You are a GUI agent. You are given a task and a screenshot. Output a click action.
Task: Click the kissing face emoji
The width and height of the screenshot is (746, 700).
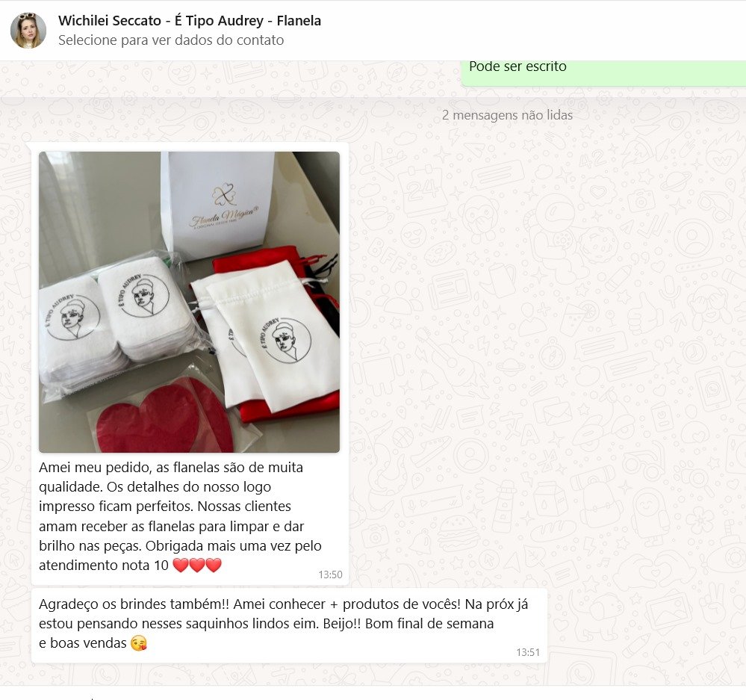tap(138, 643)
